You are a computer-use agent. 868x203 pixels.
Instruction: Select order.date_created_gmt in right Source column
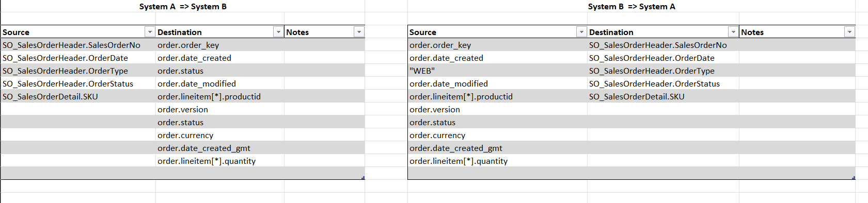[497, 148]
